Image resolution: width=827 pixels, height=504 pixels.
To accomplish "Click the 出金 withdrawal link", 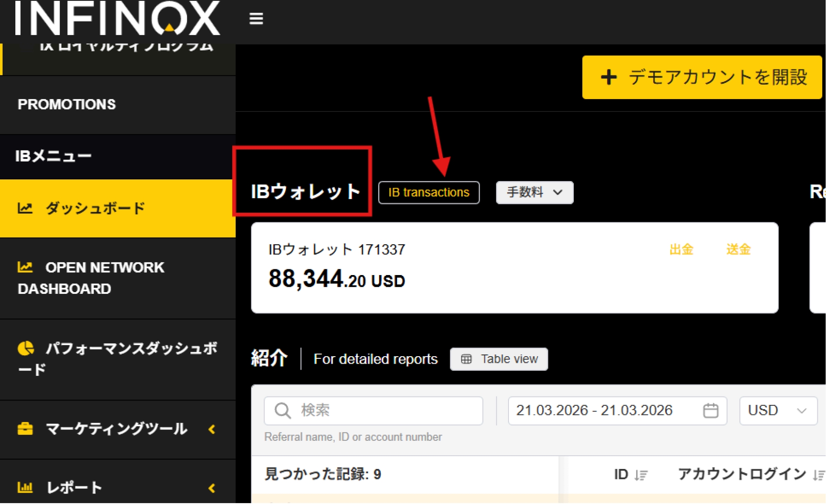I will click(x=680, y=250).
